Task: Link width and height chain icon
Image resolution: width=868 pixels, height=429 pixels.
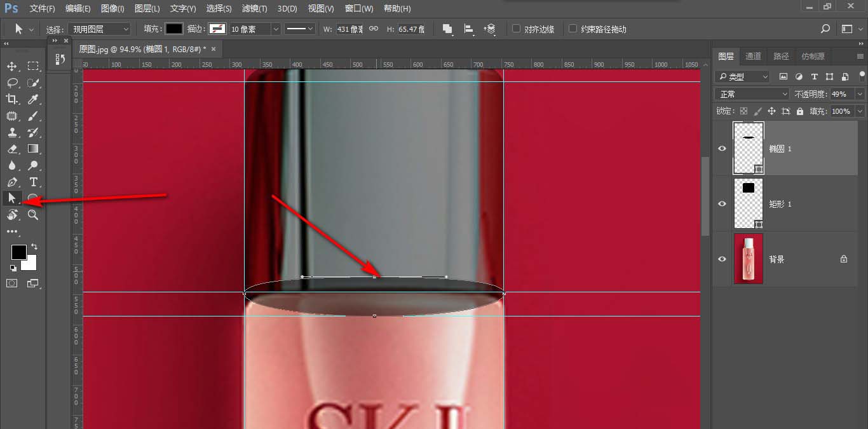Action: [x=374, y=29]
